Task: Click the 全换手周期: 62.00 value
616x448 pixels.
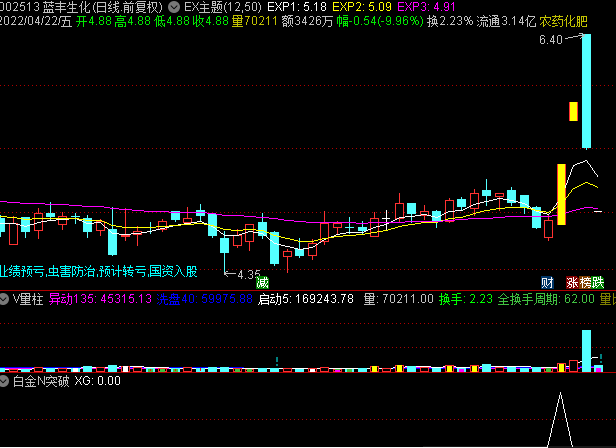Action: coord(546,299)
